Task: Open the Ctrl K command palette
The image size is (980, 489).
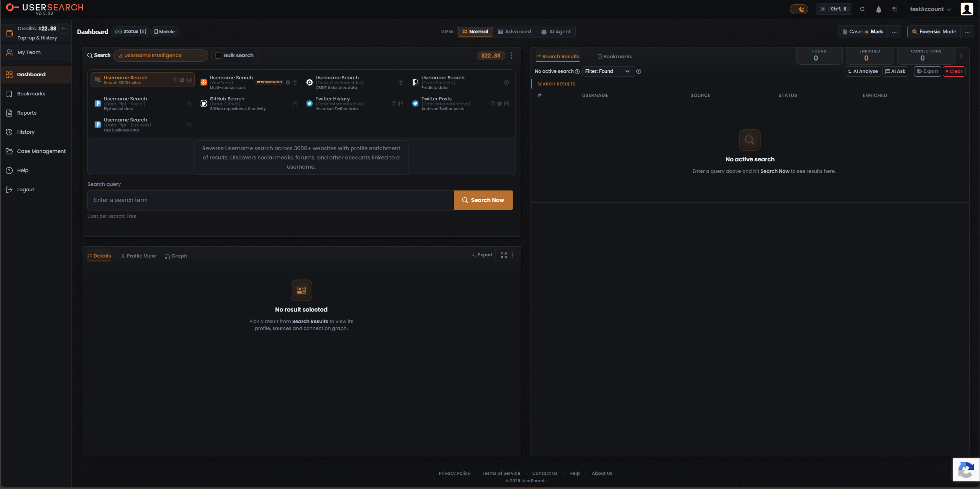Action: coord(834,9)
